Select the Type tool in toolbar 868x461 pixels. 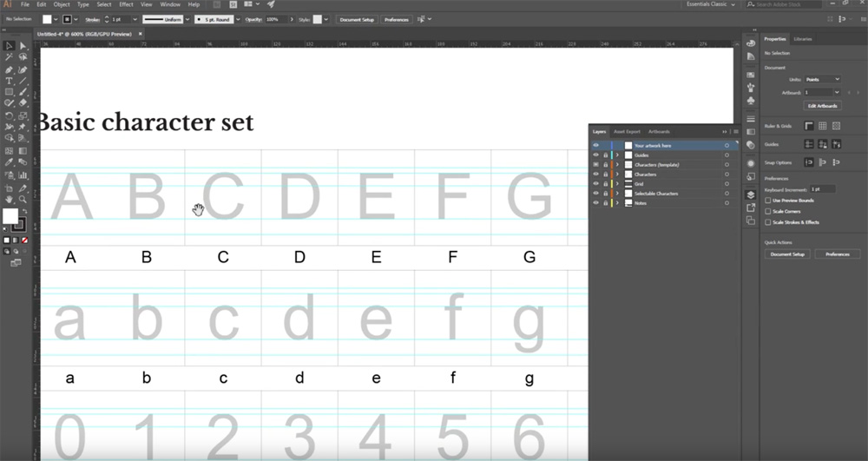(9, 81)
